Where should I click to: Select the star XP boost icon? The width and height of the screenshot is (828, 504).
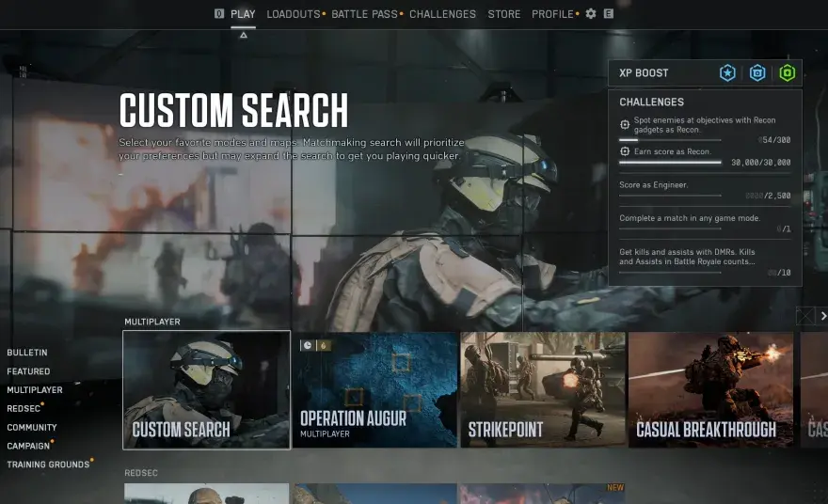click(x=727, y=72)
